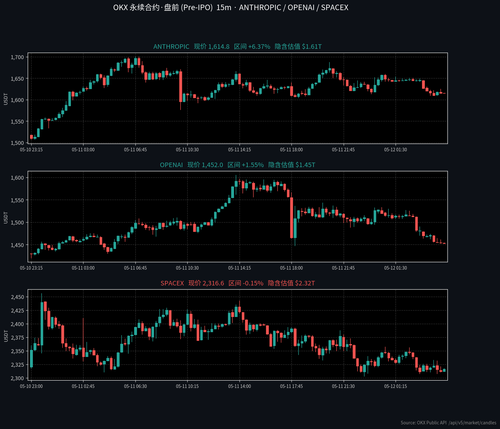
Task: Click the 2,425 tick on SPACEX y-axis
Action: [17, 311]
